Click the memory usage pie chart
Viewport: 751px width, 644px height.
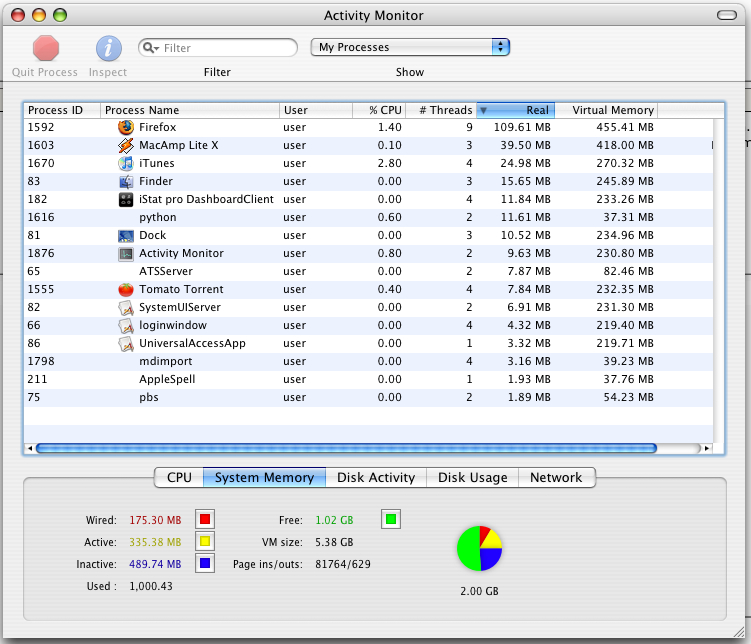coord(479,549)
